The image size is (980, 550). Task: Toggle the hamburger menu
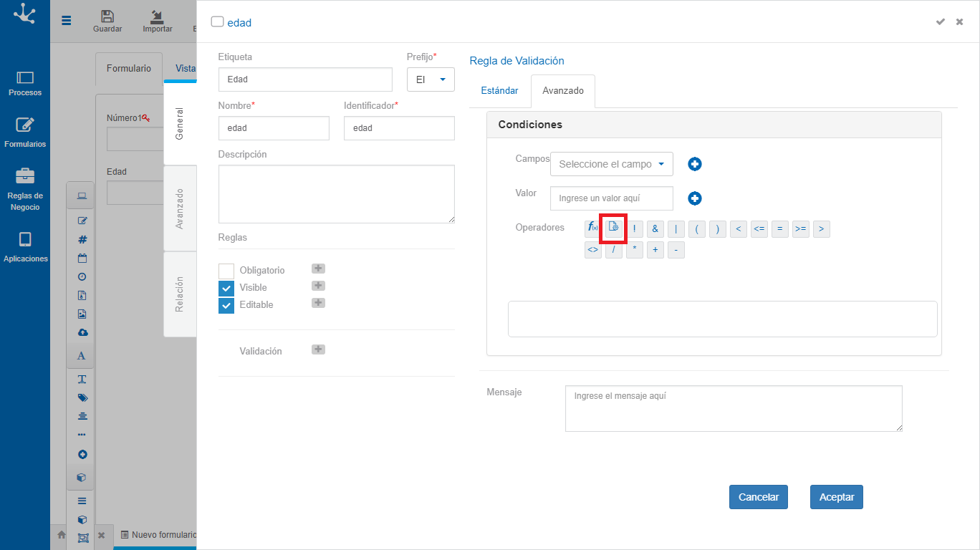tap(67, 21)
